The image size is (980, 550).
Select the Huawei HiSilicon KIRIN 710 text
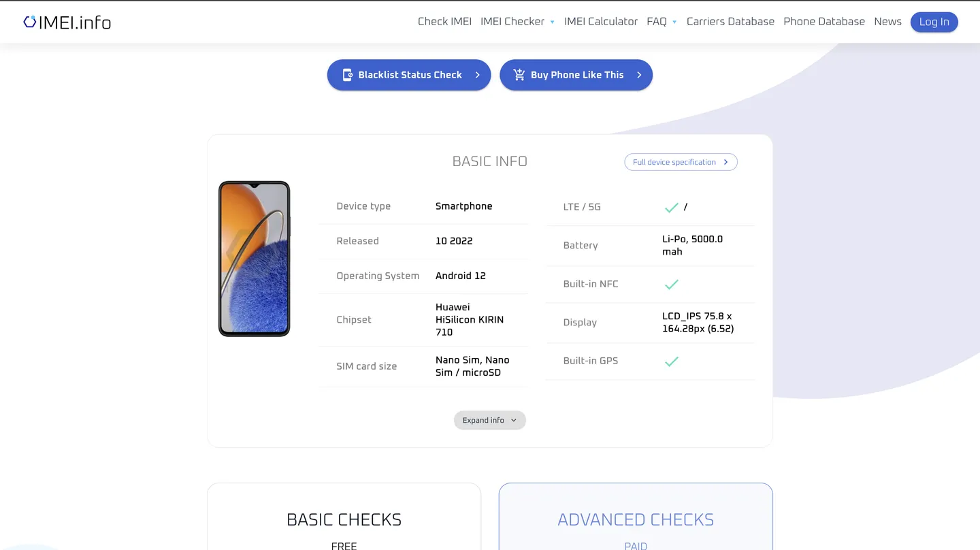[470, 320]
